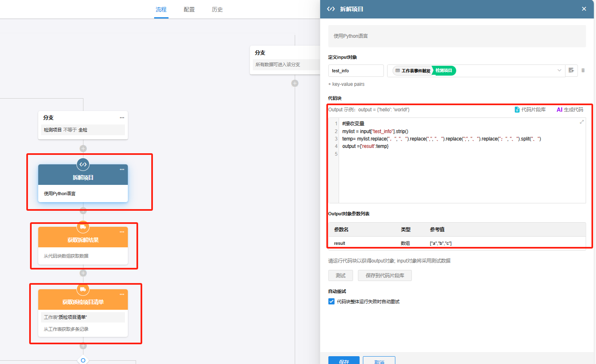Click AI 生成代码 to generate code
The width and height of the screenshot is (596, 364).
(570, 110)
